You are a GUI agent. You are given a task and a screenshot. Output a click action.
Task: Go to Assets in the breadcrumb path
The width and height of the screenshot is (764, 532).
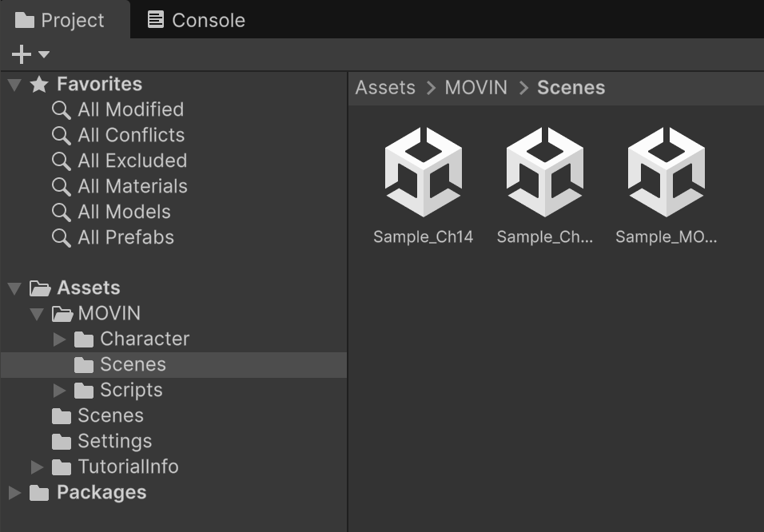point(385,88)
